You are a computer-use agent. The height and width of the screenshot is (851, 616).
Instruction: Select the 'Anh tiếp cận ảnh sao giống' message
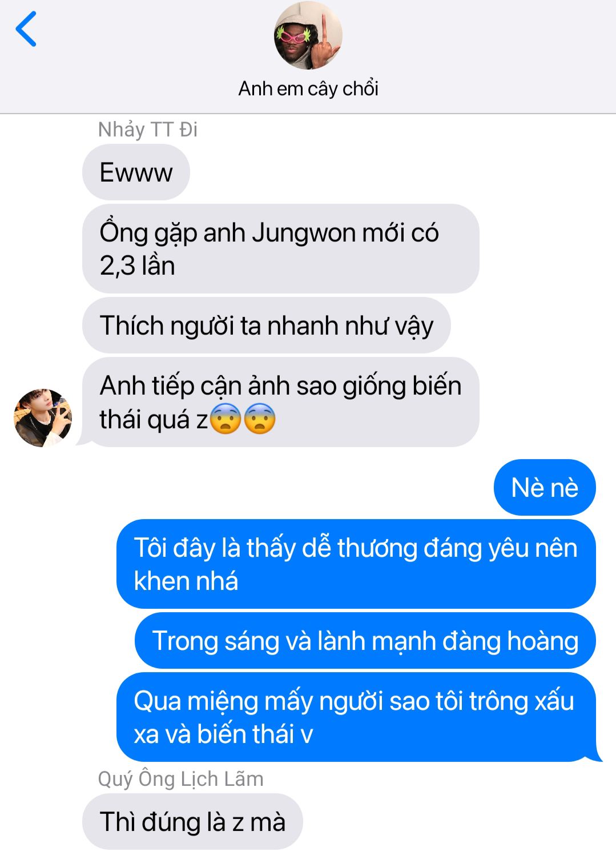pos(280,402)
